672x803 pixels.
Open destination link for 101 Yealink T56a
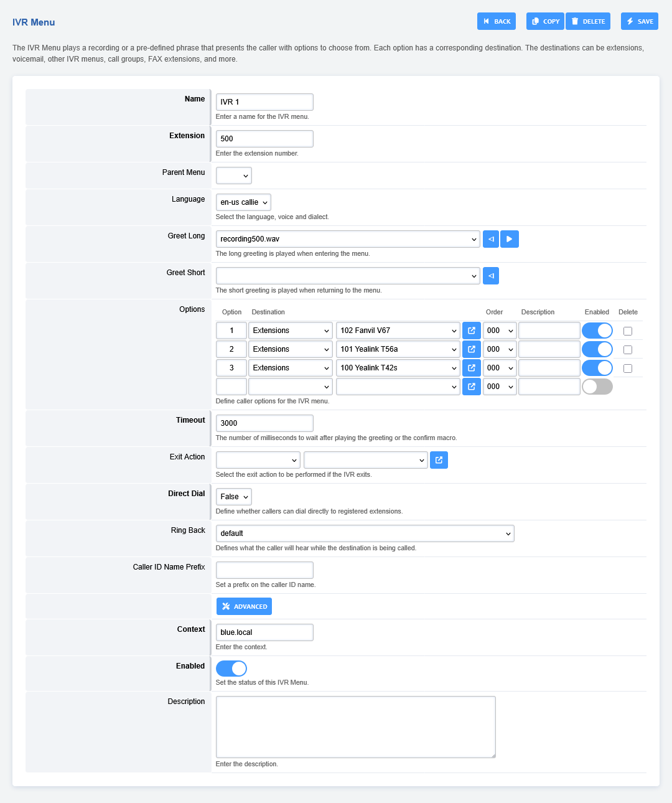point(472,349)
